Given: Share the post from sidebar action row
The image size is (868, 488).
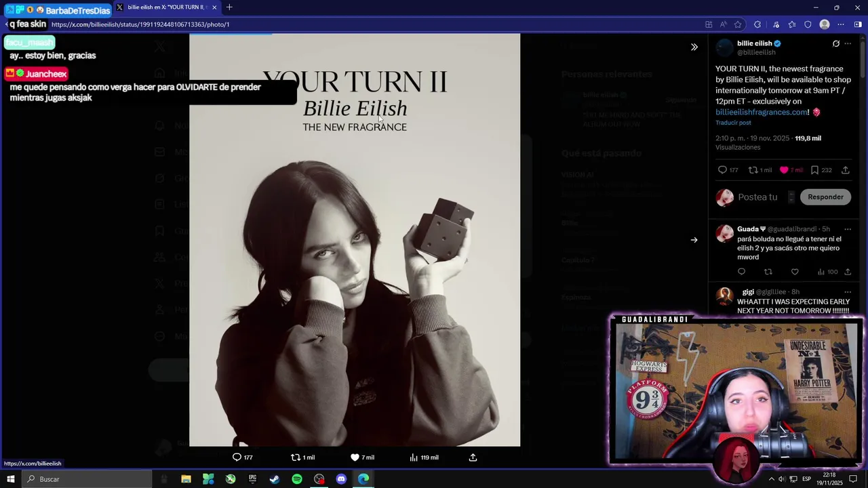Looking at the screenshot, I should pyautogui.click(x=846, y=170).
